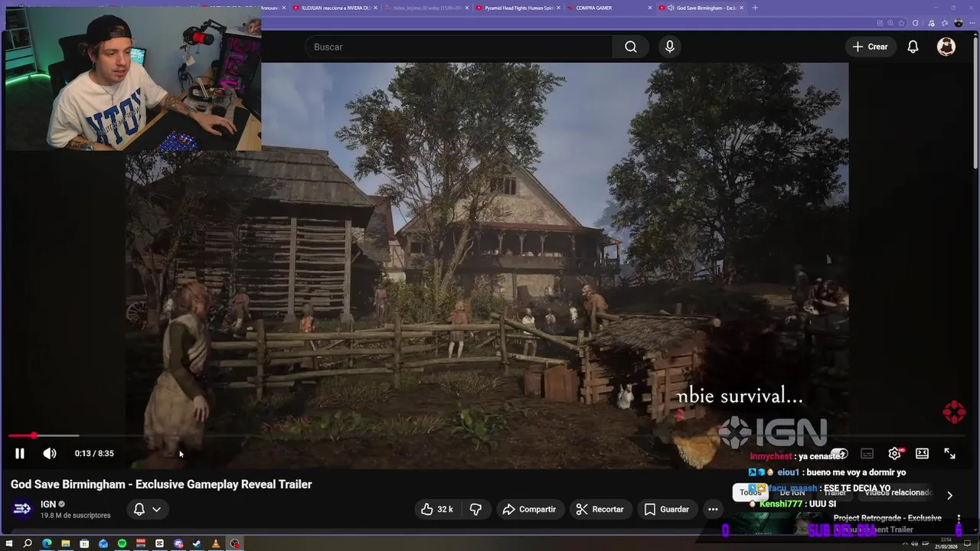Select the Trailer filter chip
This screenshot has height=551, width=980.
[x=835, y=493]
